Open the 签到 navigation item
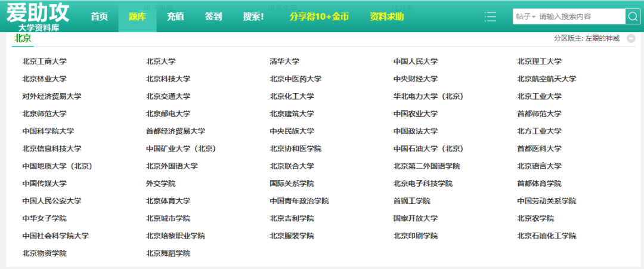Image resolution: width=644 pixels, height=269 pixels. pos(213,17)
